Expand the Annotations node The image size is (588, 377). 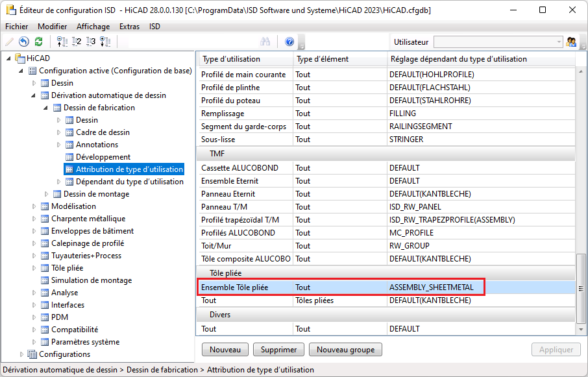click(x=58, y=145)
